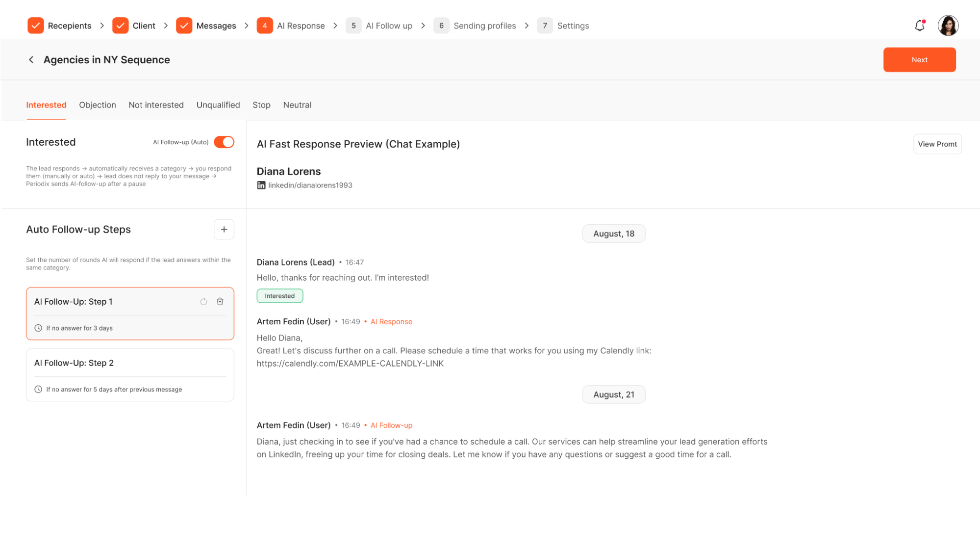Click the delete icon on Step 1
This screenshot has width=980, height=552.
[220, 301]
